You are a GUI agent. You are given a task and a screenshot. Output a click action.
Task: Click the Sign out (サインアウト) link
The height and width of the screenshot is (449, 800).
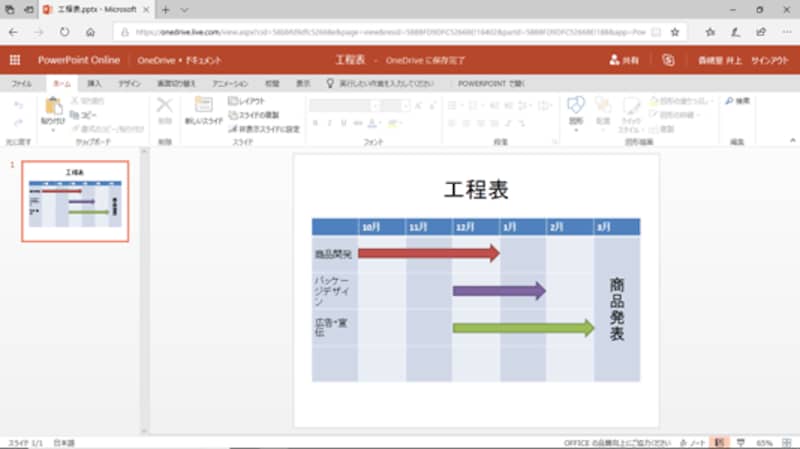tap(770, 60)
